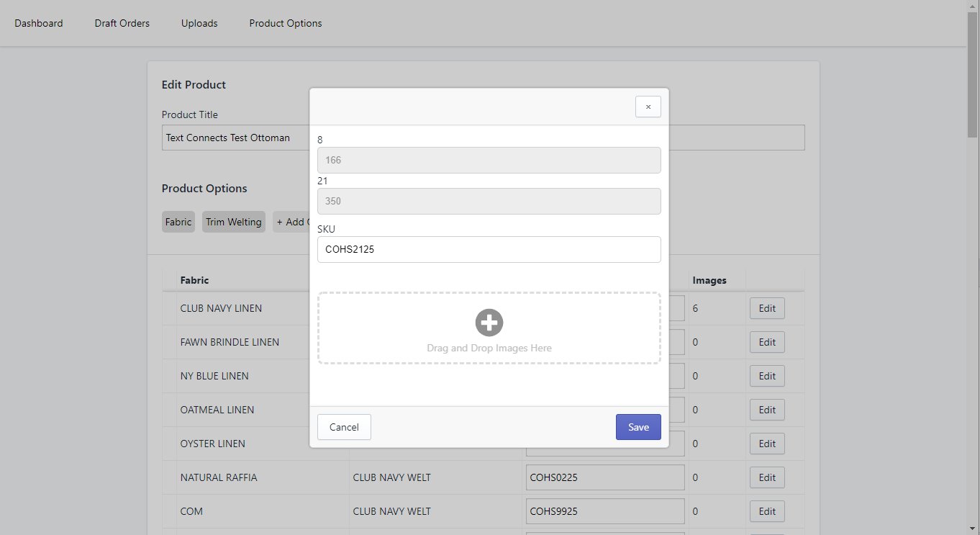Select the Fabric option tag

click(x=178, y=222)
